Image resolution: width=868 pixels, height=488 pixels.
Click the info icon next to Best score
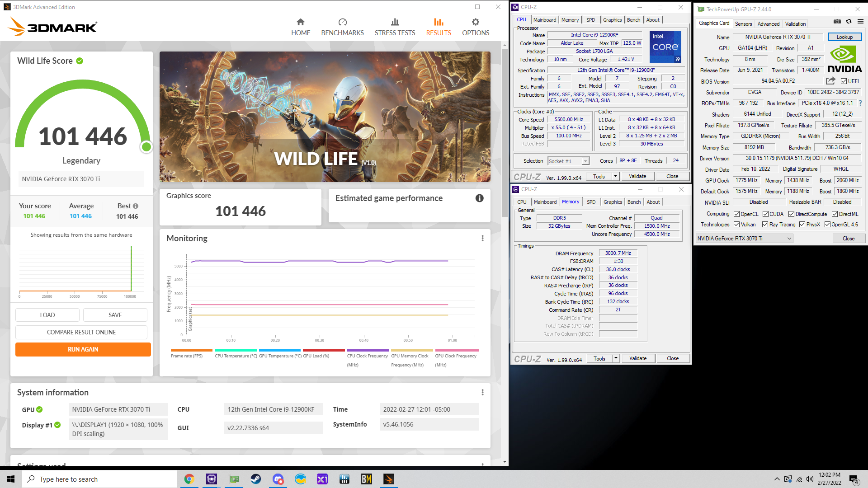136,206
